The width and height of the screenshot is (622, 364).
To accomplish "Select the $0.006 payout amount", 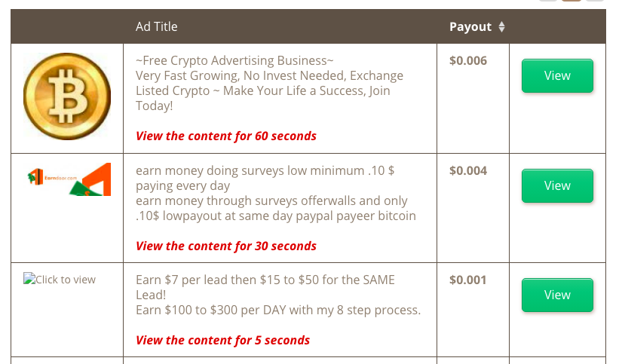I will (468, 60).
